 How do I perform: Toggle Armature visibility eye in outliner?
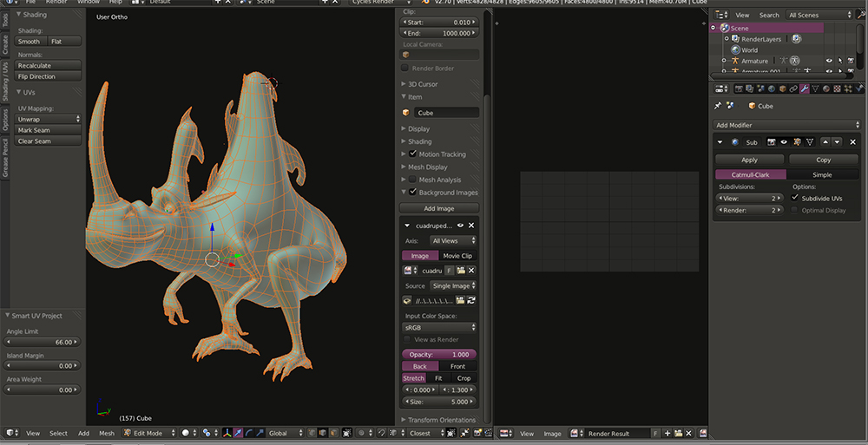(829, 61)
